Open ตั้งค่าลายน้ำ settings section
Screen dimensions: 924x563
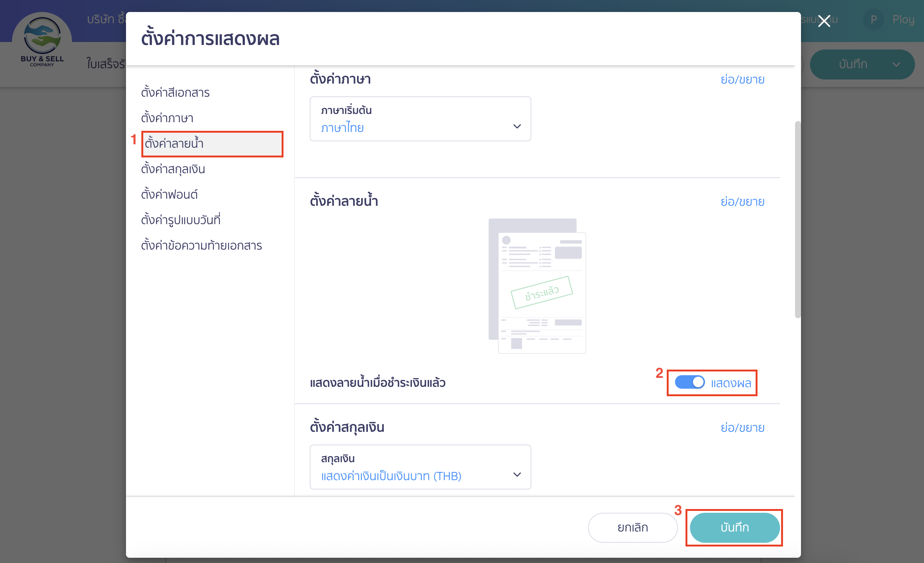(x=174, y=144)
